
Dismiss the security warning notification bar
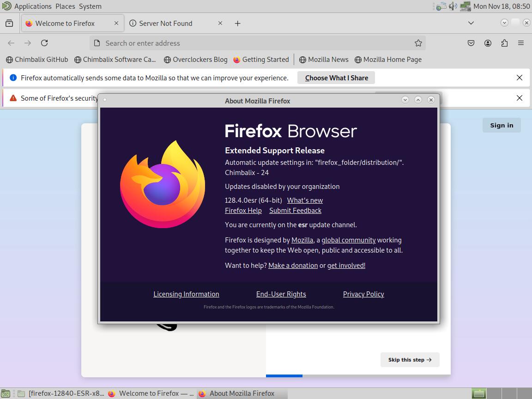[520, 98]
